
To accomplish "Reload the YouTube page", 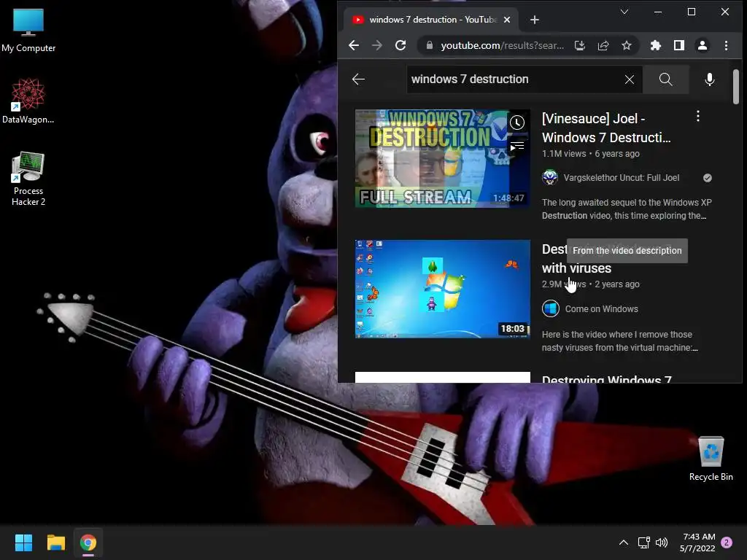I will pos(400,45).
